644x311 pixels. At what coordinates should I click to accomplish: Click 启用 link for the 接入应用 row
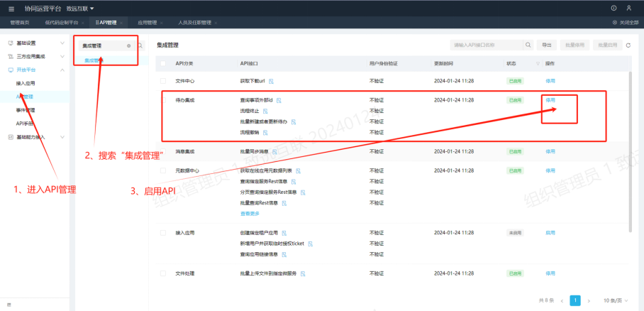point(550,233)
